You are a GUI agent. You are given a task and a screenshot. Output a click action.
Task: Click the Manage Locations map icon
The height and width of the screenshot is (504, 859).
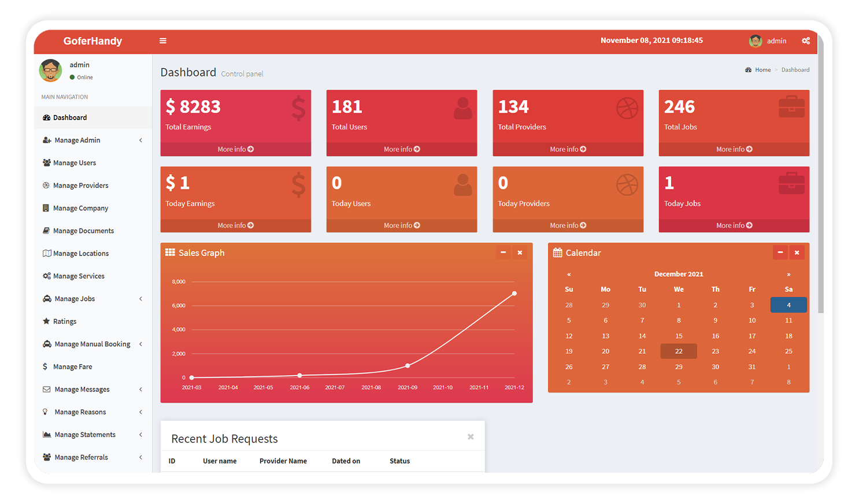pos(47,253)
